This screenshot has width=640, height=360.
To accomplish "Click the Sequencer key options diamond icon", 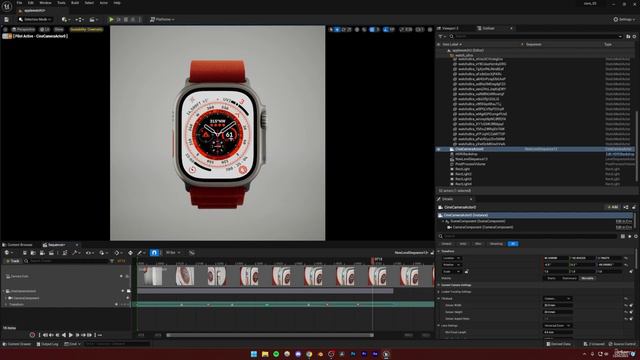I will click(117, 253).
